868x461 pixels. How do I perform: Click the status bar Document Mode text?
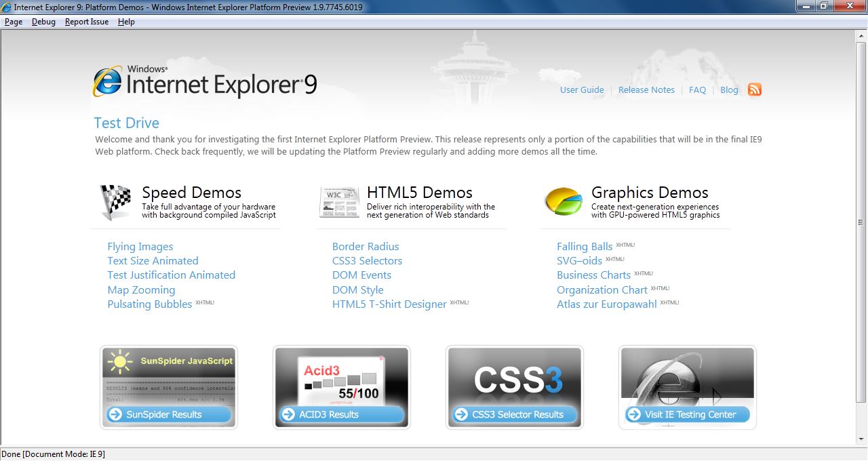[54, 454]
